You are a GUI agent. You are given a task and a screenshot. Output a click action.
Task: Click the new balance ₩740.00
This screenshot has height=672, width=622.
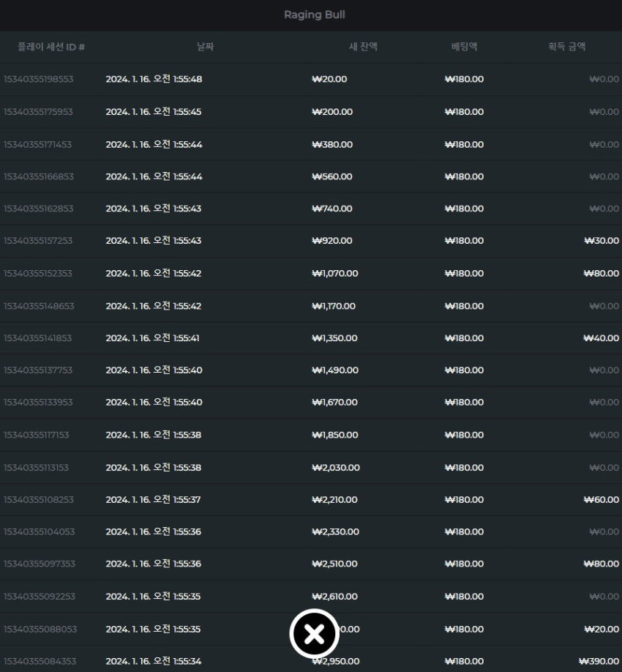(332, 209)
